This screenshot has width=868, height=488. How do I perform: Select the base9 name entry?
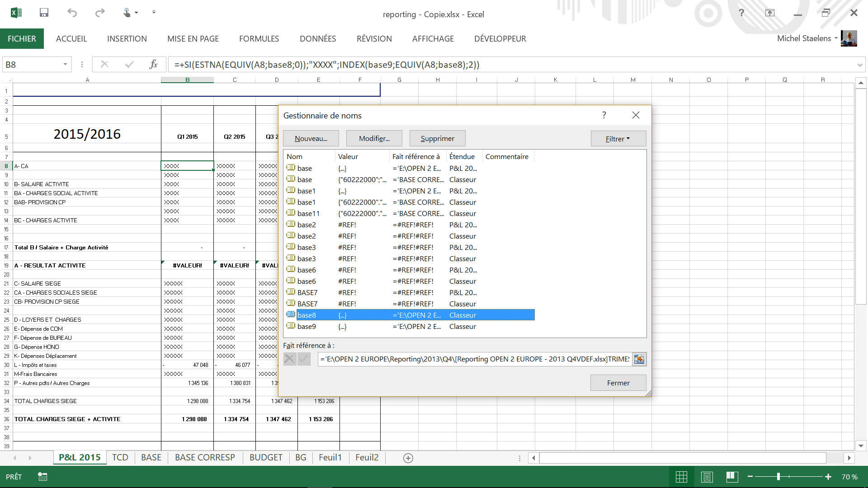coord(307,327)
